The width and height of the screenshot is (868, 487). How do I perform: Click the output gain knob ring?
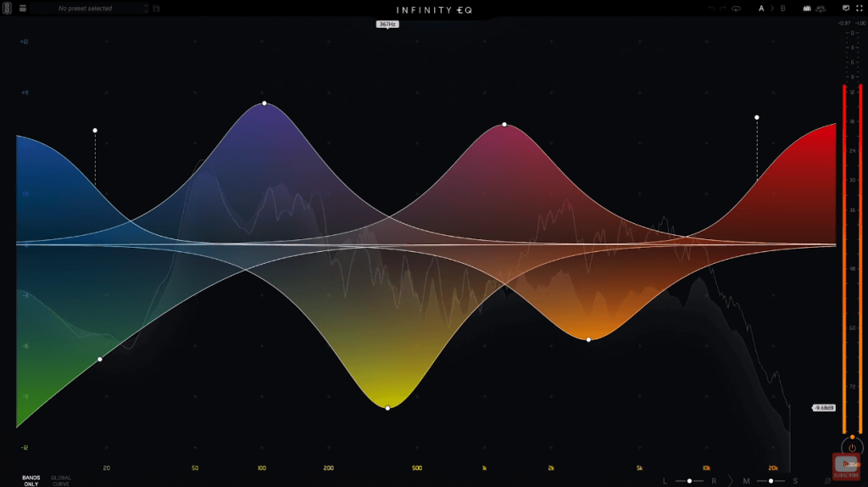(852, 446)
